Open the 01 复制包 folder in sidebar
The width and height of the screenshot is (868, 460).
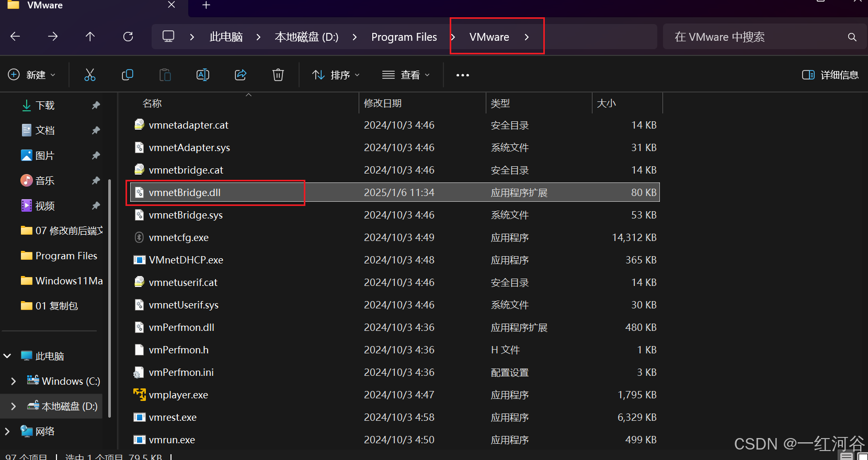(x=49, y=306)
